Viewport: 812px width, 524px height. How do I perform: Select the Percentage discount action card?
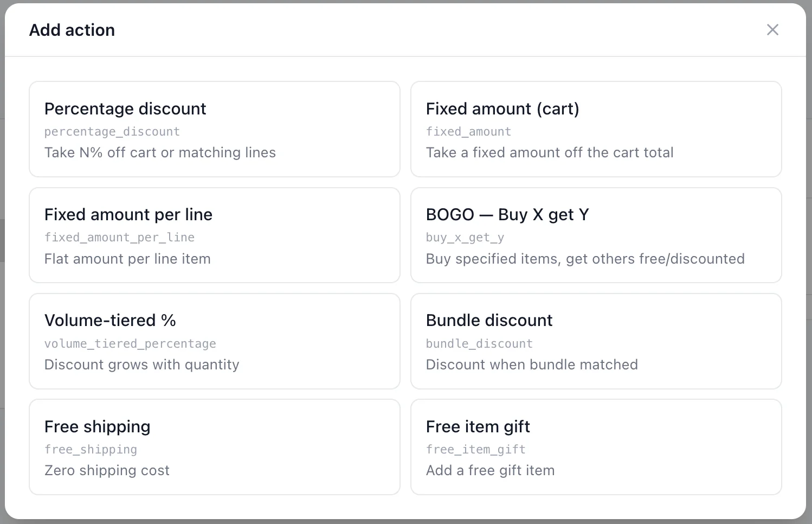tap(214, 129)
